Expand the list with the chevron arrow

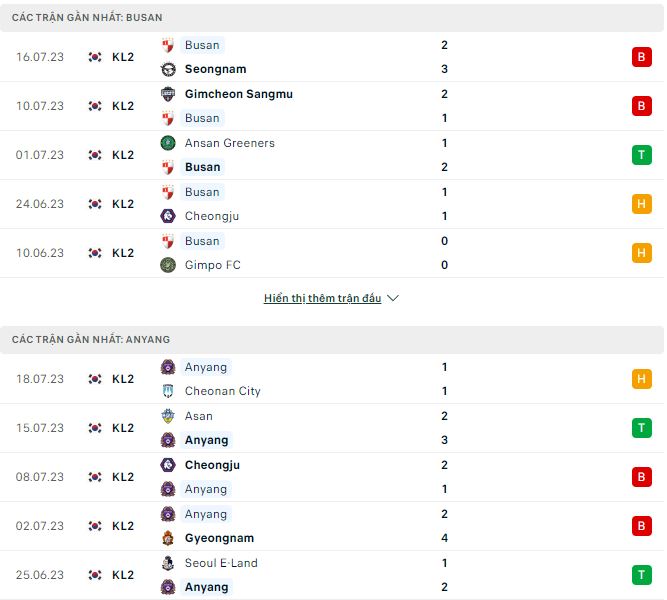click(393, 298)
